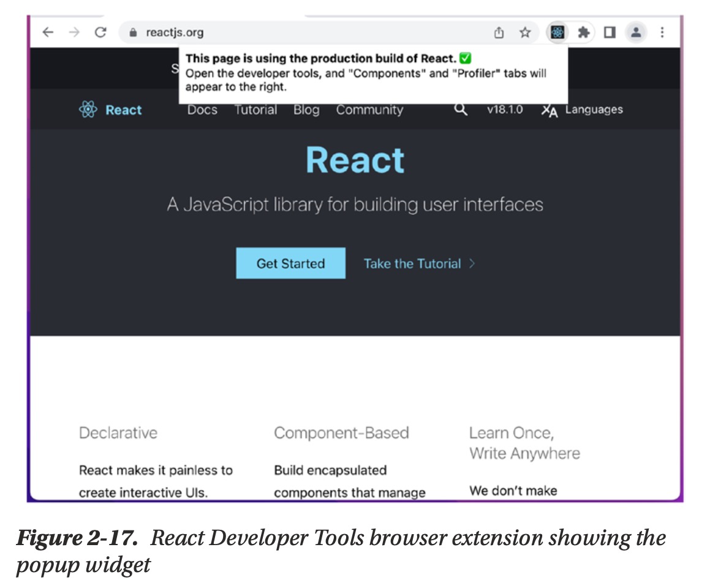Click the share icon in address bar
The width and height of the screenshot is (718, 588).
[499, 32]
